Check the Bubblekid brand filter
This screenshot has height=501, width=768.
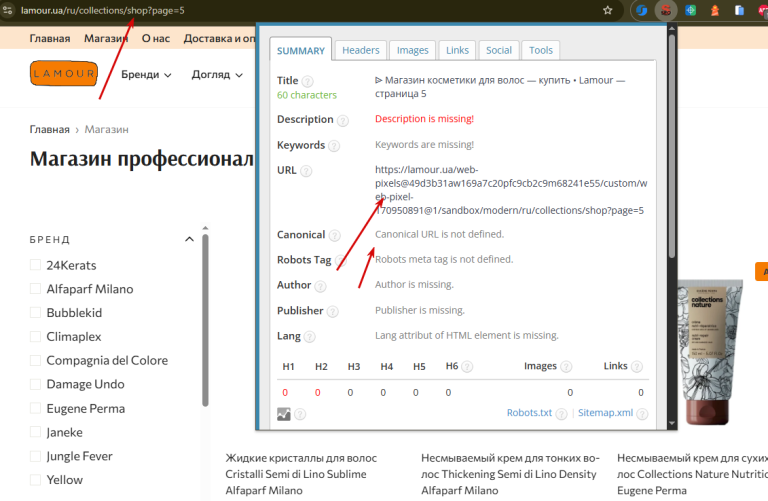(35, 312)
